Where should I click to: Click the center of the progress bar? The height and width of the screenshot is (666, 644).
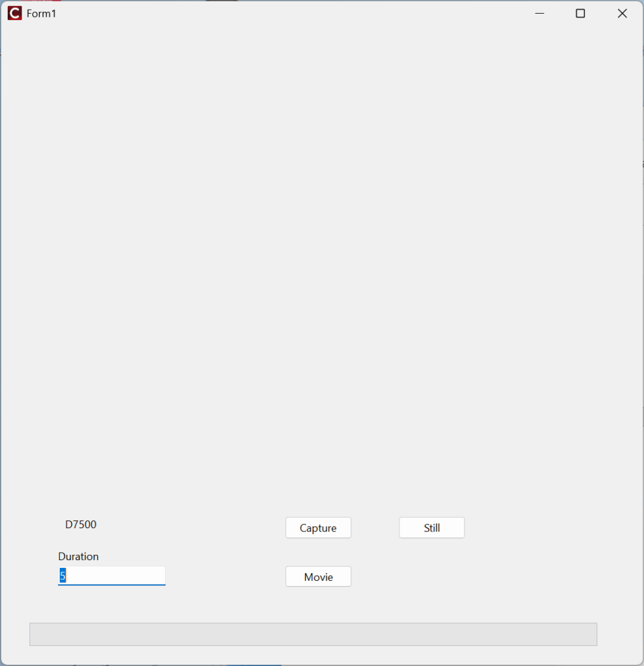(313, 634)
